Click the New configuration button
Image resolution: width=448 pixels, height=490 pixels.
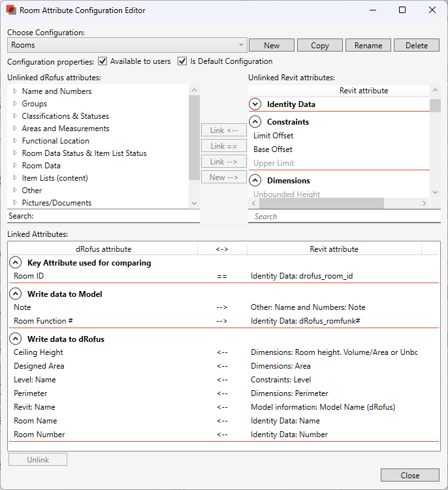pos(272,45)
